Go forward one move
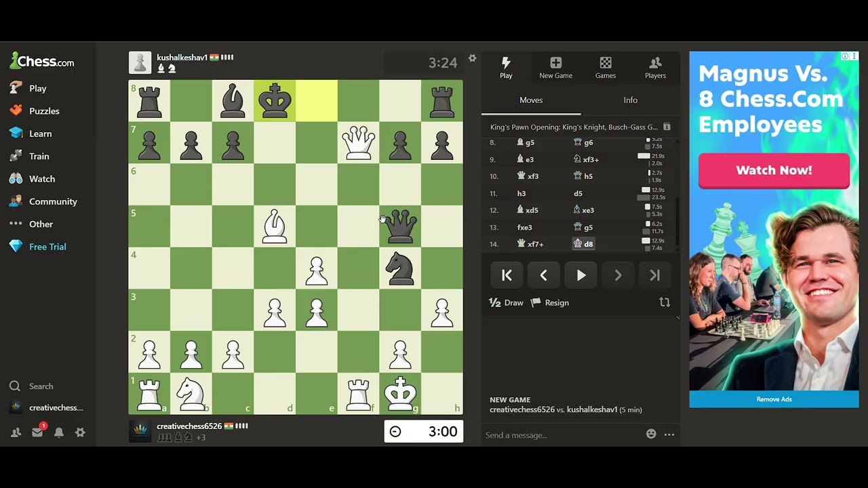 [618, 275]
